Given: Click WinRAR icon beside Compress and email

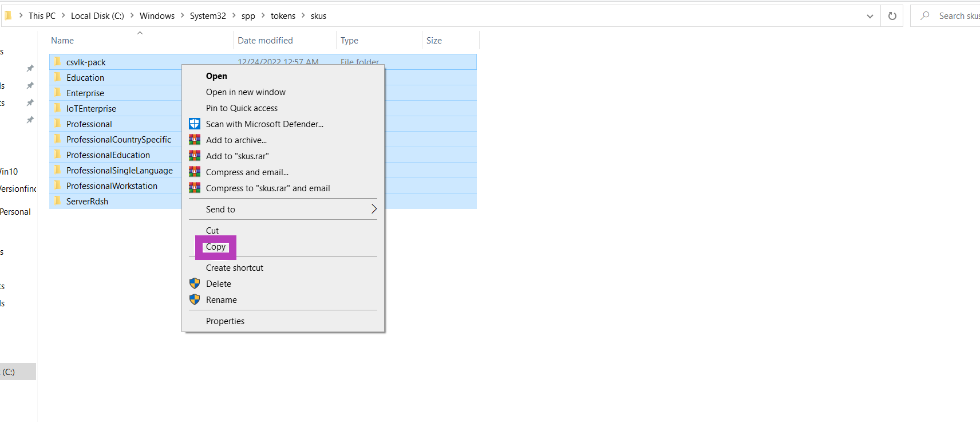Looking at the screenshot, I should [x=195, y=172].
